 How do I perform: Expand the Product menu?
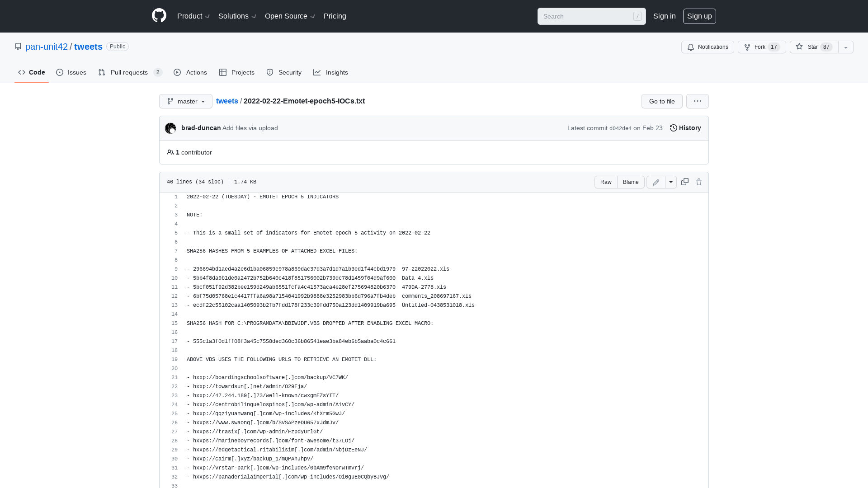click(193, 16)
